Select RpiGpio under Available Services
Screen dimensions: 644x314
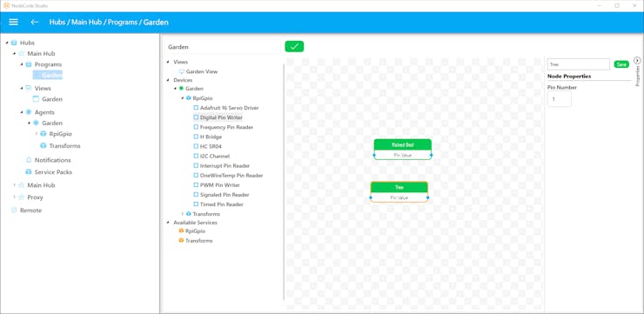pyautogui.click(x=195, y=231)
